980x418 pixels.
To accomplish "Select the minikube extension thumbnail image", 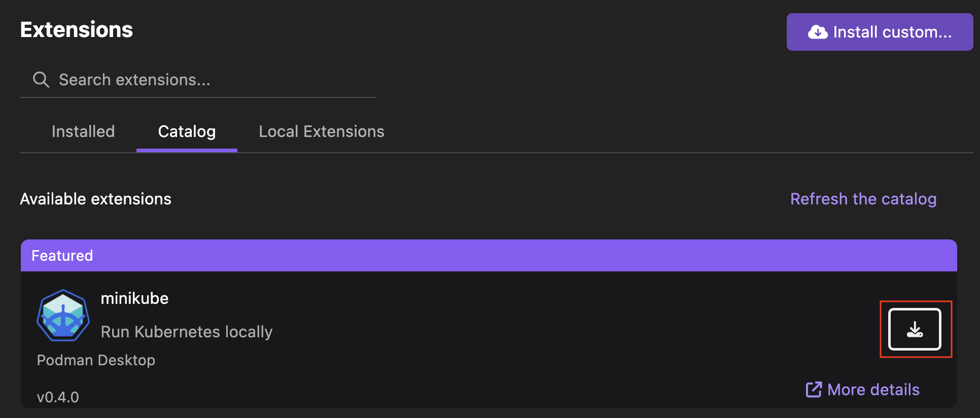I will click(x=63, y=315).
